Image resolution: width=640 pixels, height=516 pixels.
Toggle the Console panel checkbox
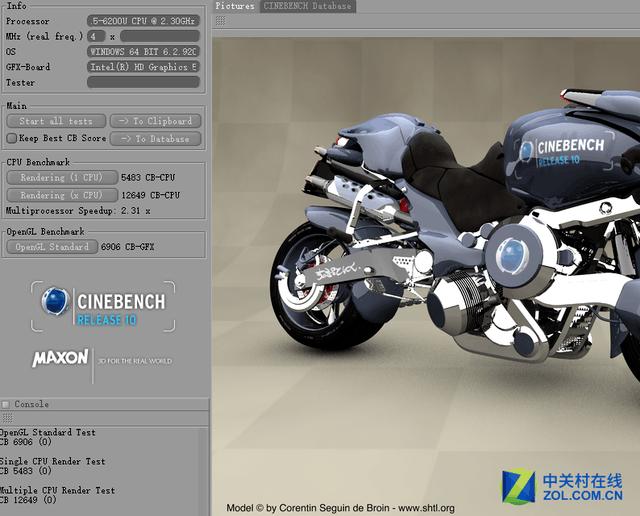point(6,404)
